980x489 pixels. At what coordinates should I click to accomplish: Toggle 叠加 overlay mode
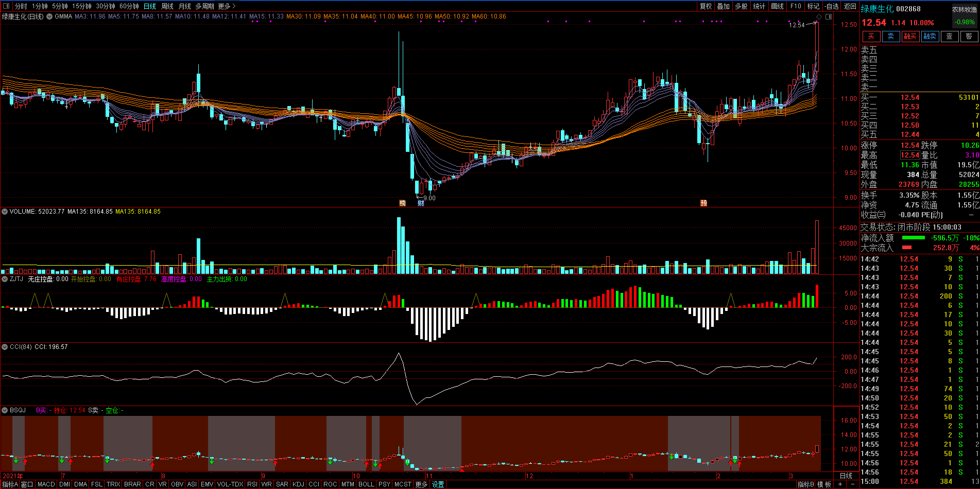coord(724,6)
